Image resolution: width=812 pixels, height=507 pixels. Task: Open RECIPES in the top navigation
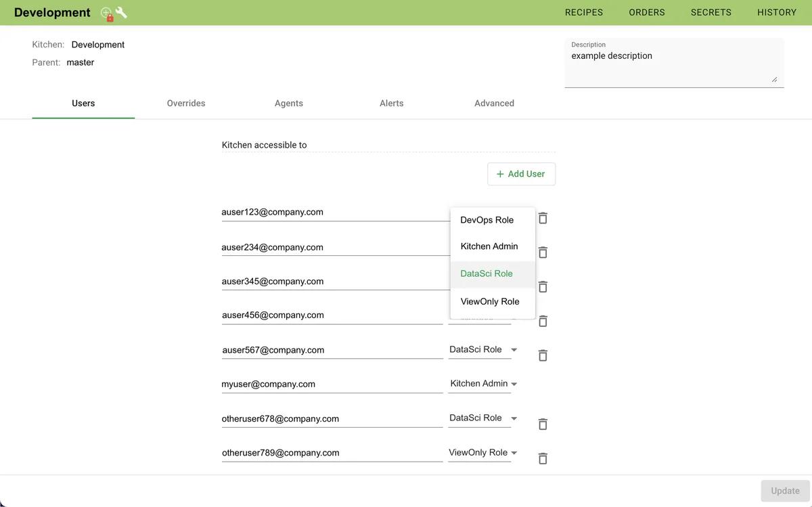coord(583,12)
